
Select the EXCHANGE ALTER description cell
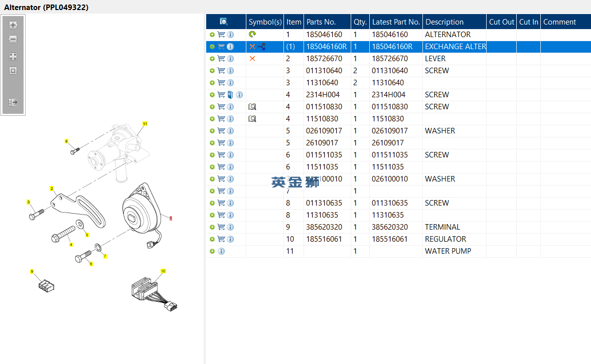click(x=455, y=47)
